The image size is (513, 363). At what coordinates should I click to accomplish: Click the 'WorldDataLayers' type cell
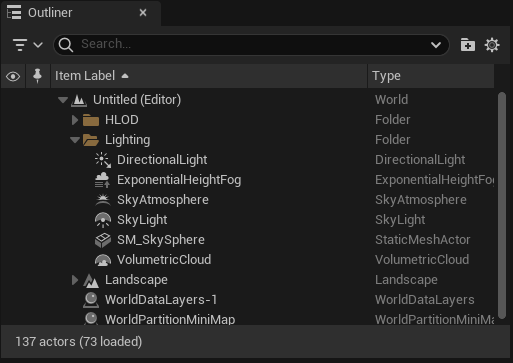[x=425, y=300]
